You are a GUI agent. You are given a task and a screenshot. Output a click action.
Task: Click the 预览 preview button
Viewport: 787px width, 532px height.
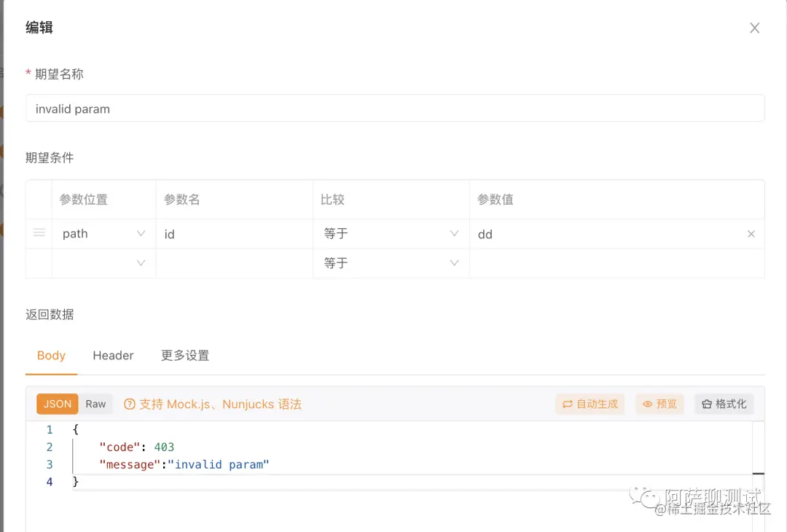pyautogui.click(x=660, y=404)
